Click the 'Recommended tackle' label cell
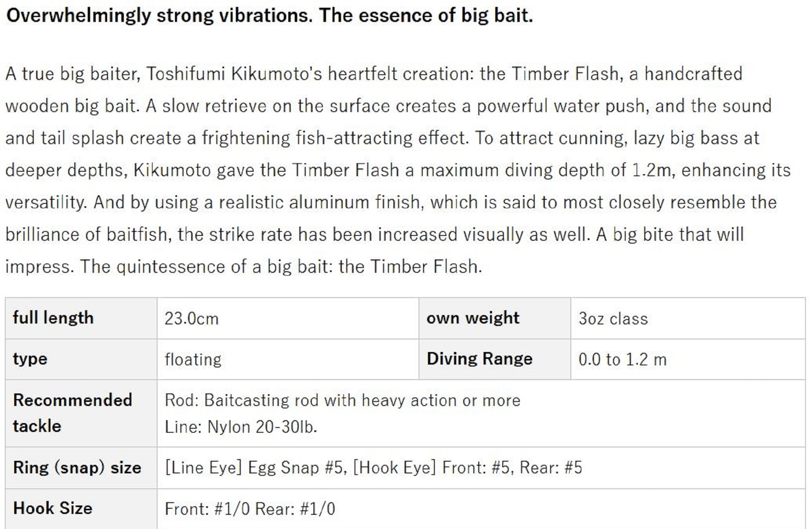The image size is (812, 529). pos(72,413)
